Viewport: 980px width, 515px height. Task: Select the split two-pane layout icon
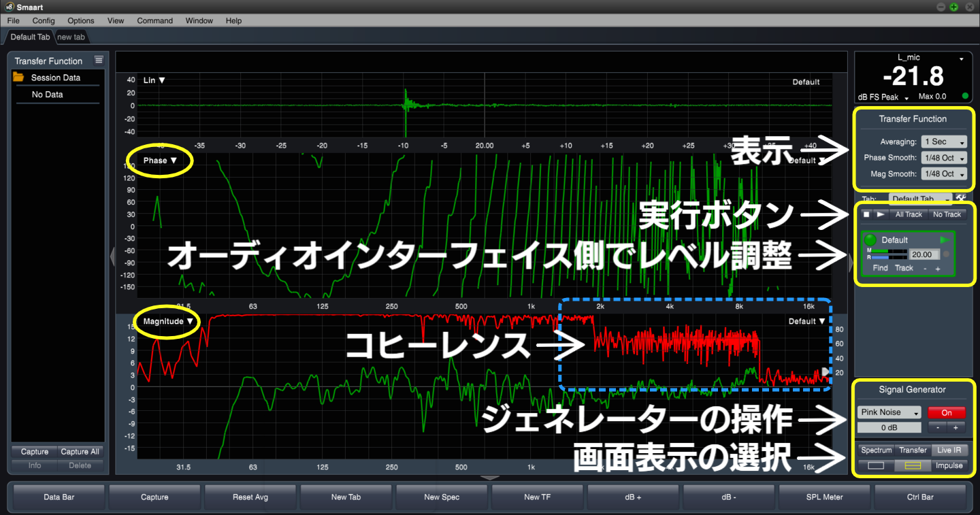[x=912, y=466]
